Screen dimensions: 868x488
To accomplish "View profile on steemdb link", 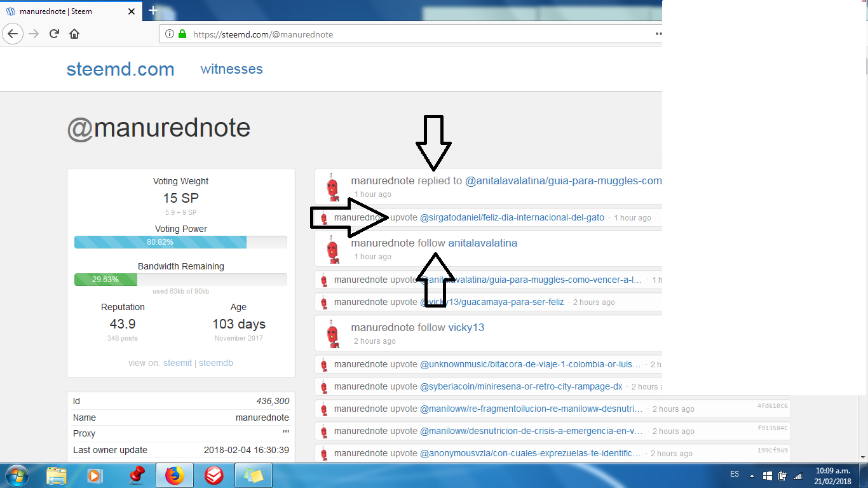I will point(216,363).
